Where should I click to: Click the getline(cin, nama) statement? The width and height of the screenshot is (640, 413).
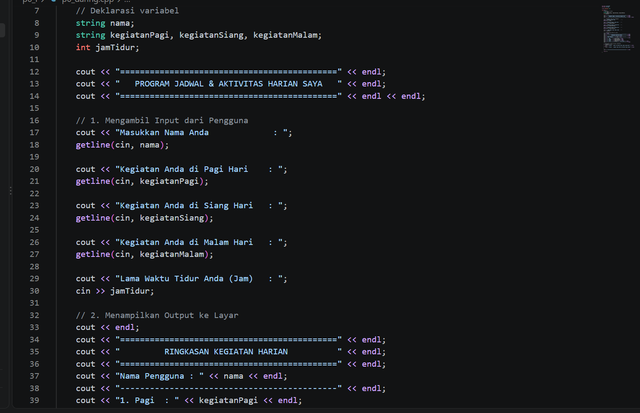pyautogui.click(x=122, y=145)
